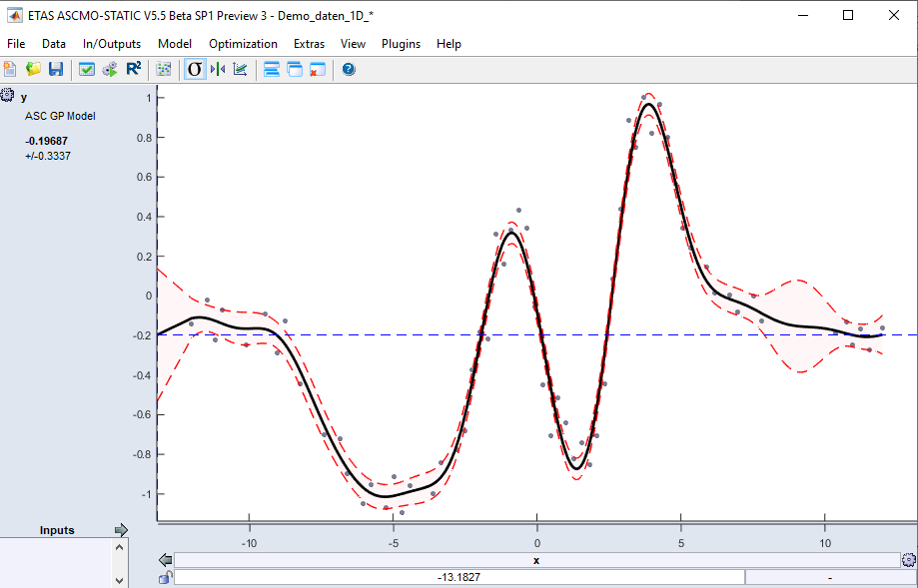Click the gears with play arrow icon
This screenshot has height=588, width=918.
click(110, 70)
